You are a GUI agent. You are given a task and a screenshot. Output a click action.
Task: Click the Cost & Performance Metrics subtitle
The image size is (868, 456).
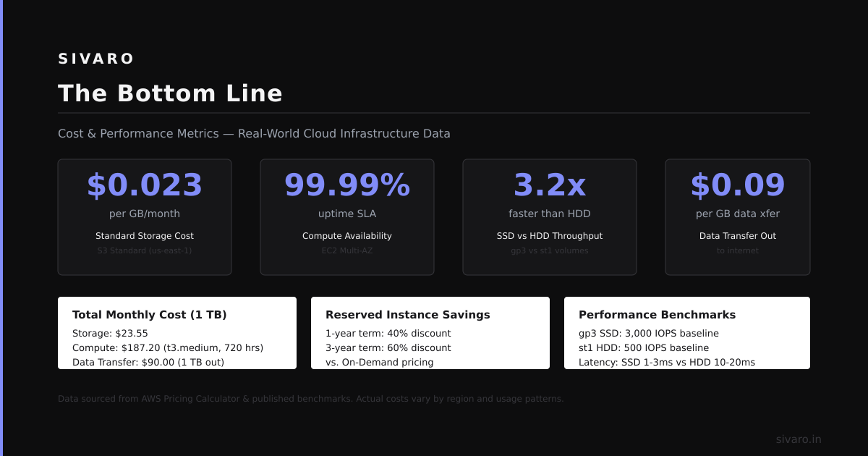click(254, 134)
